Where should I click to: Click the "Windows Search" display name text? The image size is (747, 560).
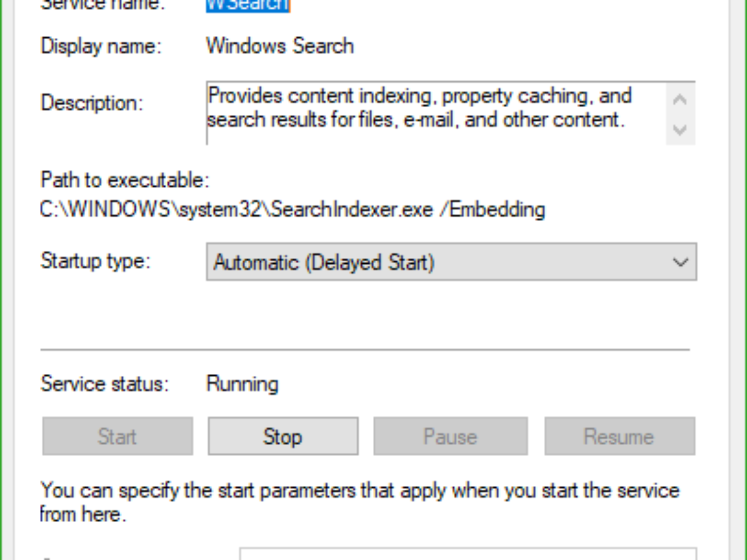280,46
